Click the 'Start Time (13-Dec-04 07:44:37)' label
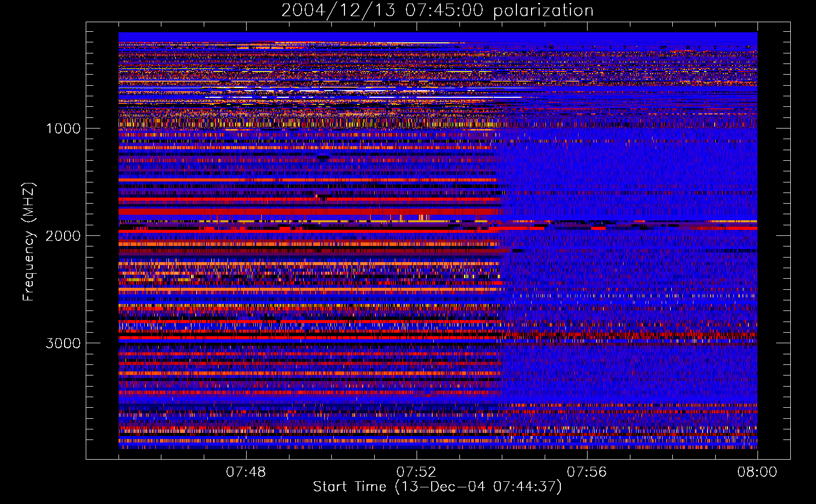The width and height of the screenshot is (816, 504). click(x=437, y=487)
